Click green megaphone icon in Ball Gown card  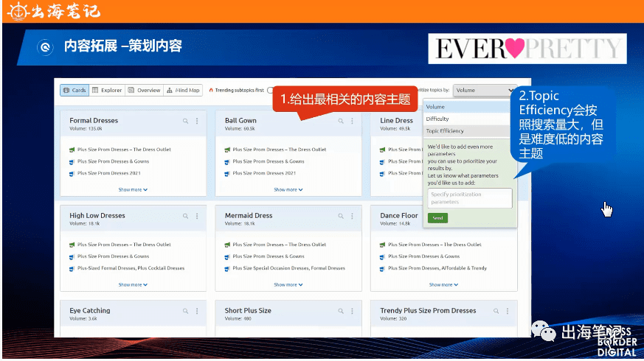(x=227, y=150)
